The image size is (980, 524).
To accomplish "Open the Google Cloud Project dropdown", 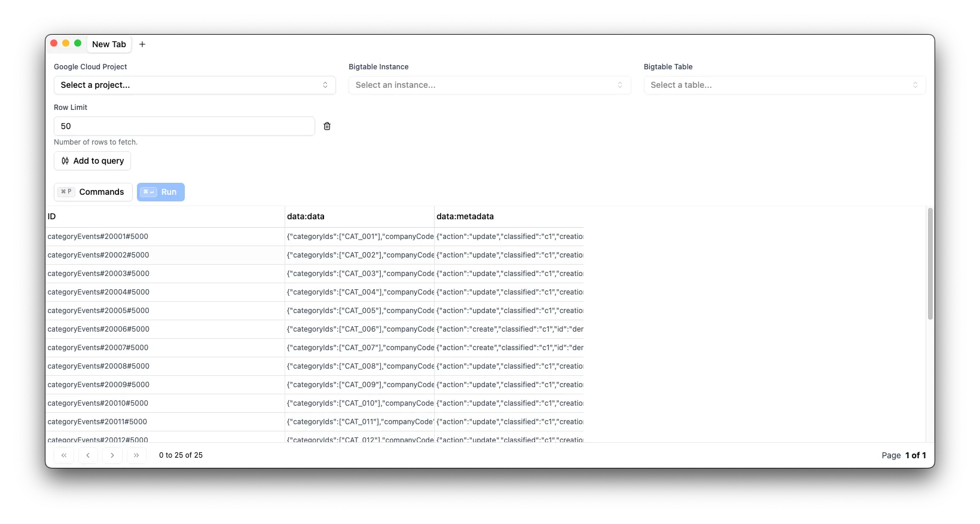I will pos(194,85).
